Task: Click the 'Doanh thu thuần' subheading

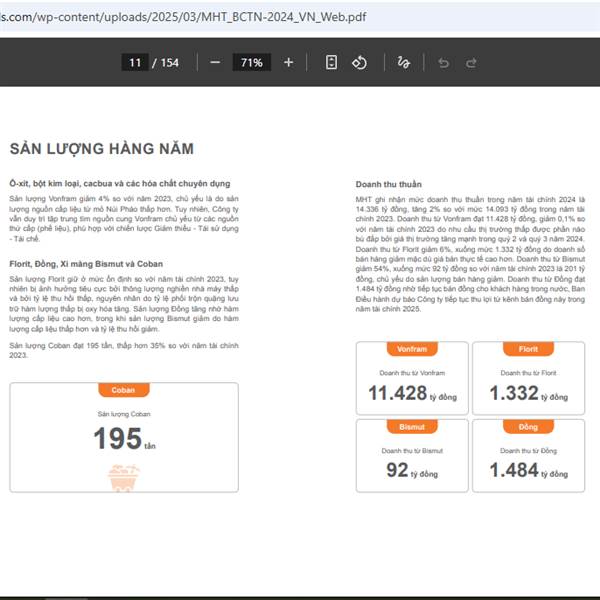Action: click(388, 184)
